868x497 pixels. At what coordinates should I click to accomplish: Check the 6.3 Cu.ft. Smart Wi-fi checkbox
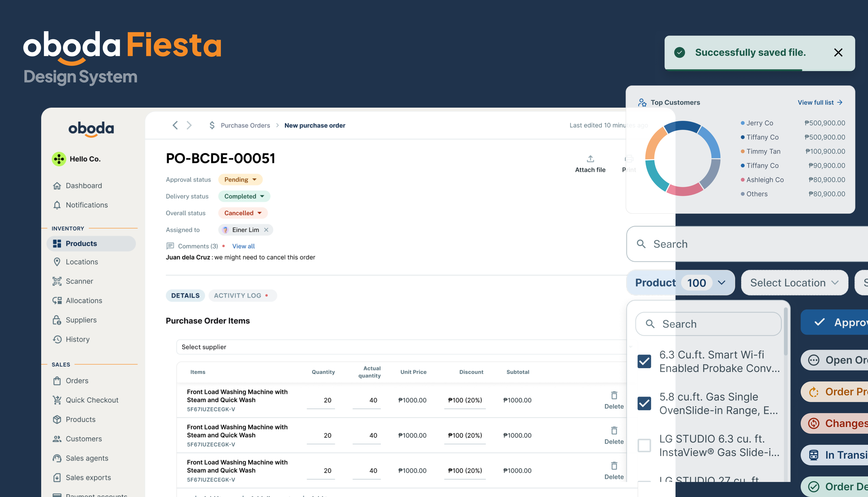coord(644,361)
